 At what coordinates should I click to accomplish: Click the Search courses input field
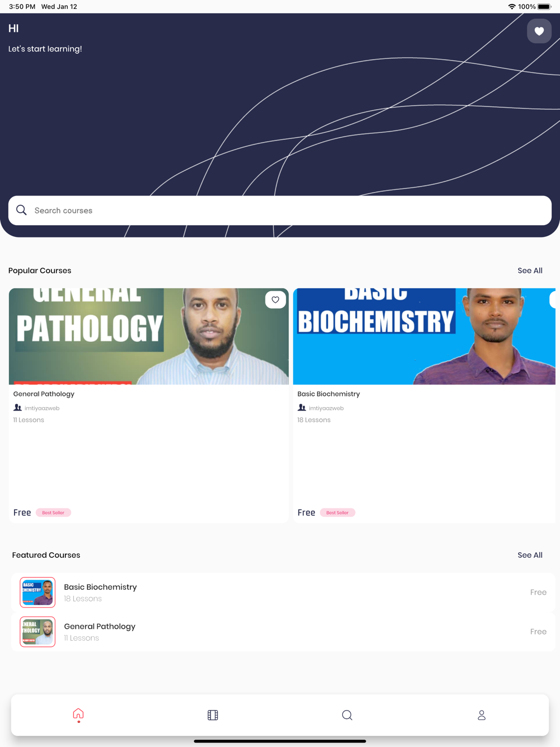[x=280, y=211]
